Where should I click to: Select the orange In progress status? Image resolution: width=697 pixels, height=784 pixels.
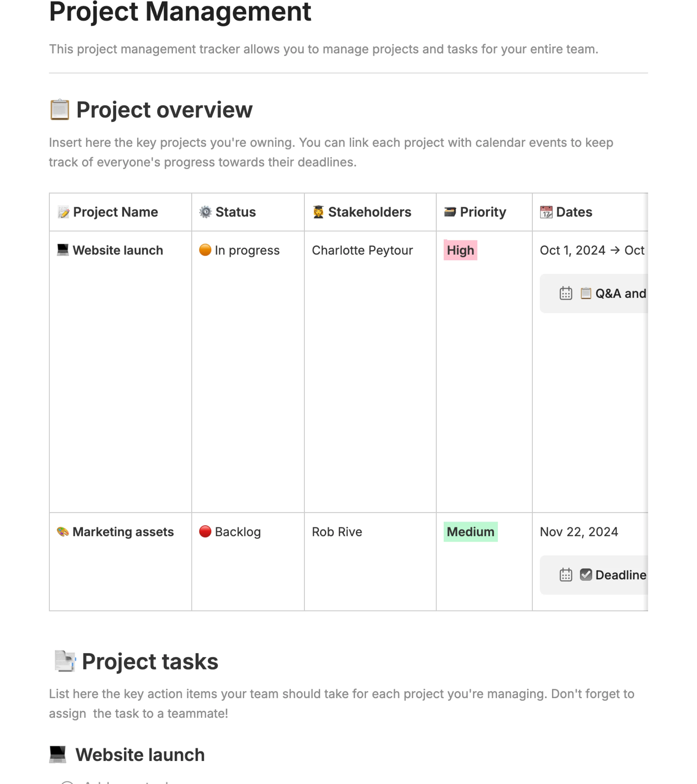pos(240,250)
